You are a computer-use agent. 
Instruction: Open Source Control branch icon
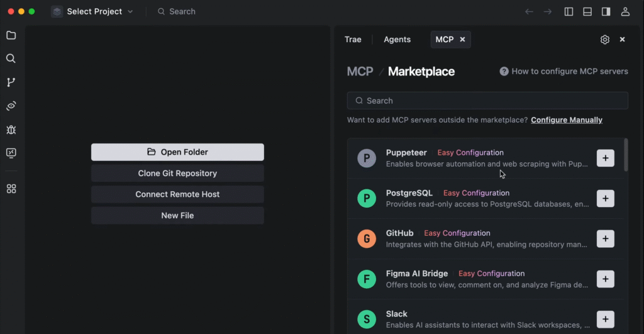[11, 82]
